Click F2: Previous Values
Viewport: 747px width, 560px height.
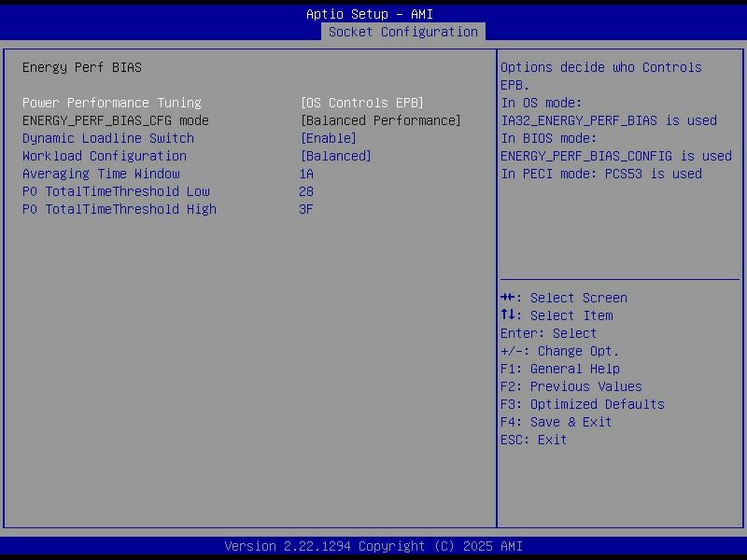[571, 386]
